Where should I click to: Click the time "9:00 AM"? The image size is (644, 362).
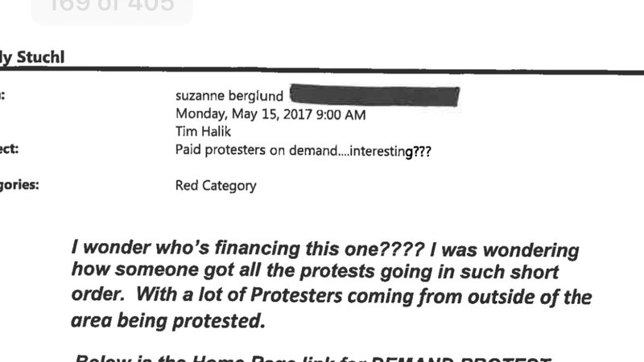pyautogui.click(x=342, y=114)
